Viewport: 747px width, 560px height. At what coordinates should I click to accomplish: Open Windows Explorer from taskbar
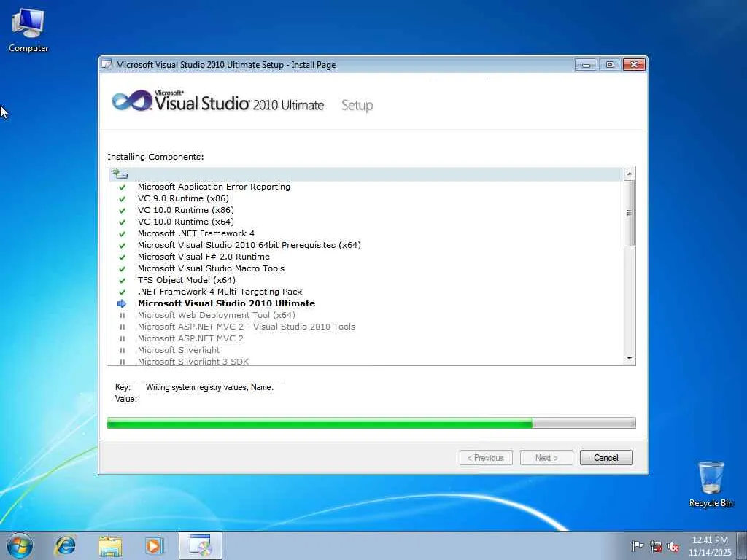(x=110, y=545)
